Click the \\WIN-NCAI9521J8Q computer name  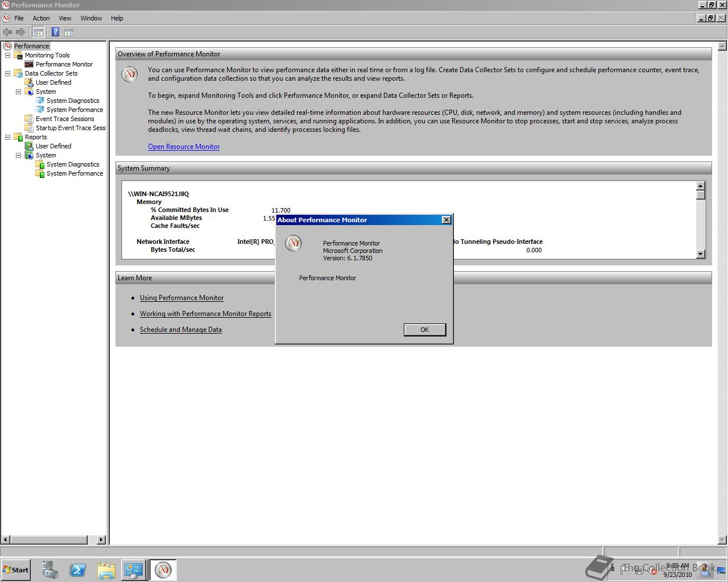(x=159, y=194)
